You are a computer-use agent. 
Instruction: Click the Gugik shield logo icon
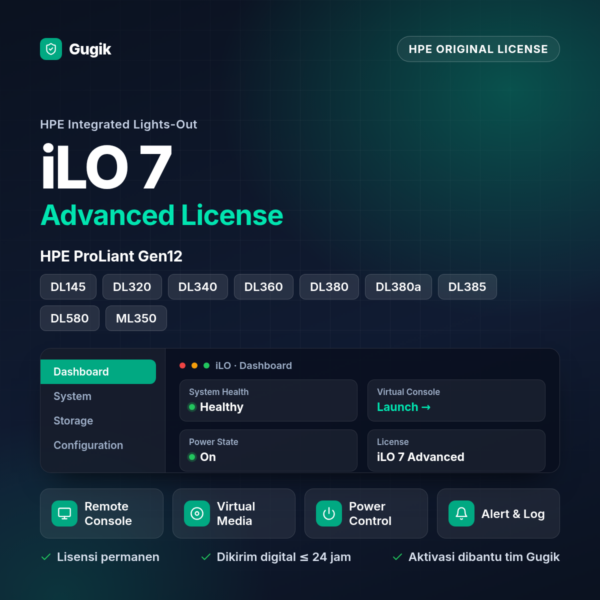(51, 49)
